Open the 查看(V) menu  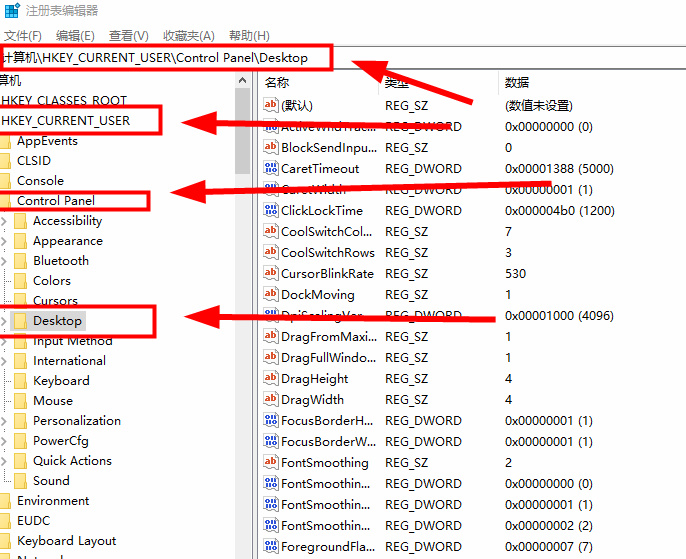(128, 36)
